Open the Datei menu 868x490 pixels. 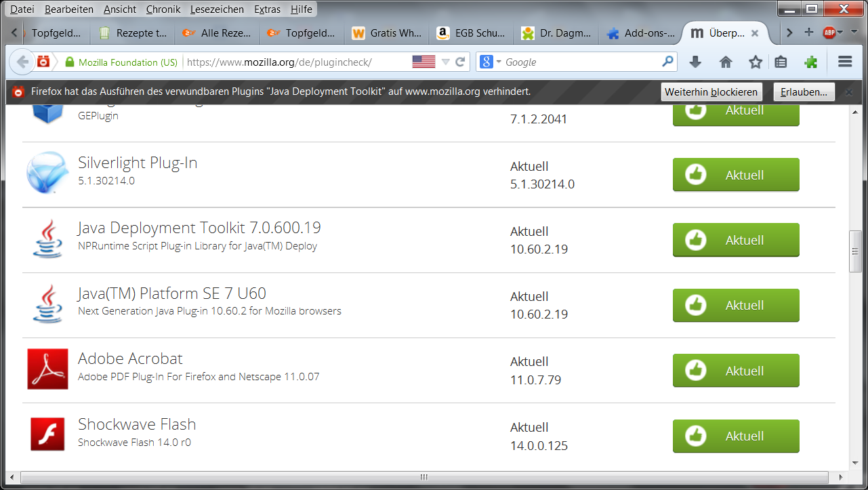(x=22, y=9)
